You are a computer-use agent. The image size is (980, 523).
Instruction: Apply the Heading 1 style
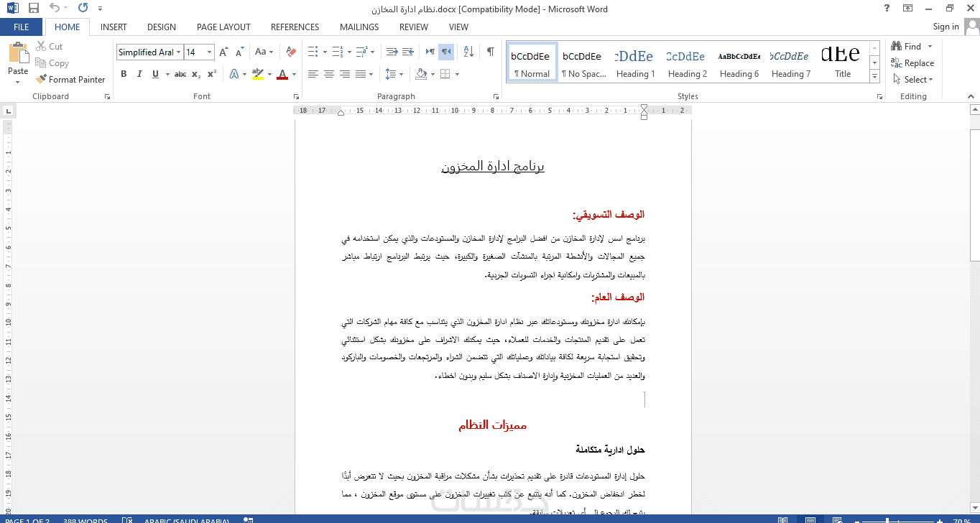(635, 63)
